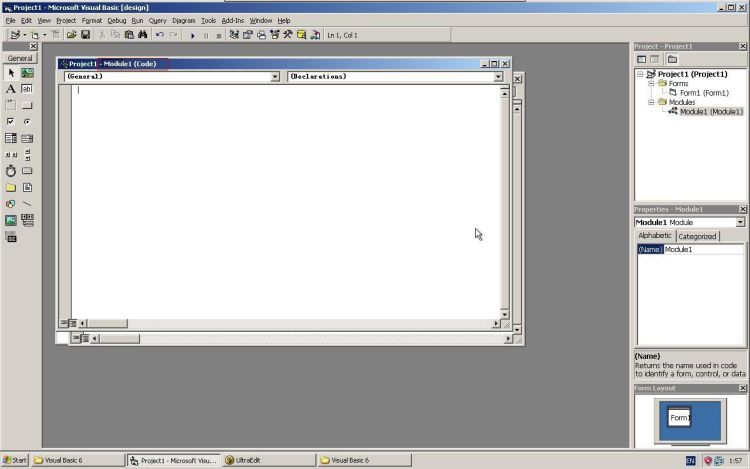Open the Debug menu

[117, 21]
